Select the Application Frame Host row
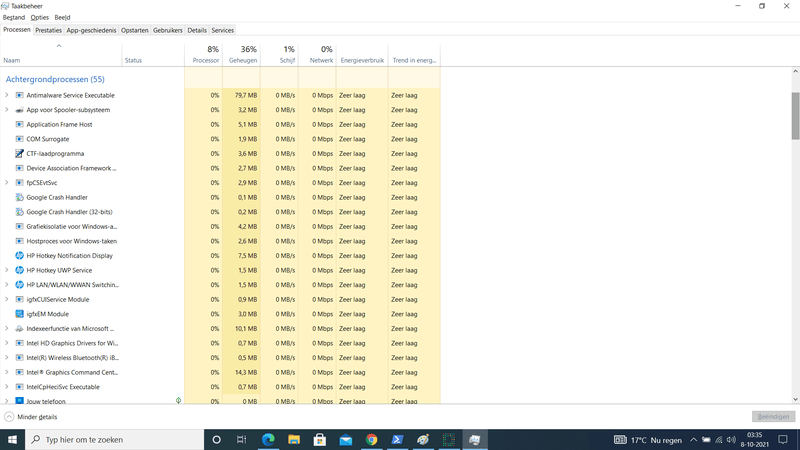The height and width of the screenshot is (450, 800). tap(220, 124)
